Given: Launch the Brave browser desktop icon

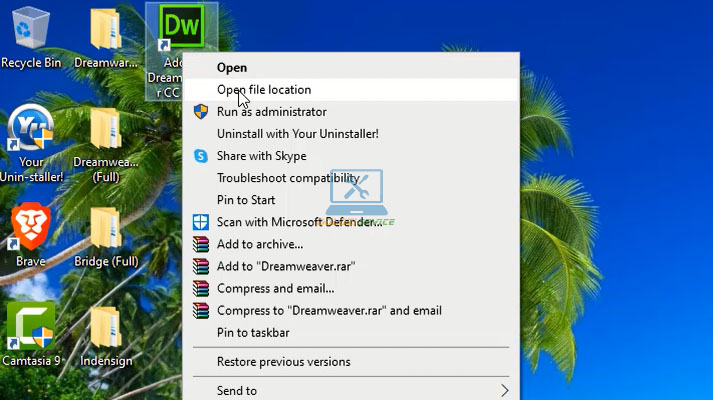Looking at the screenshot, I should tap(31, 228).
